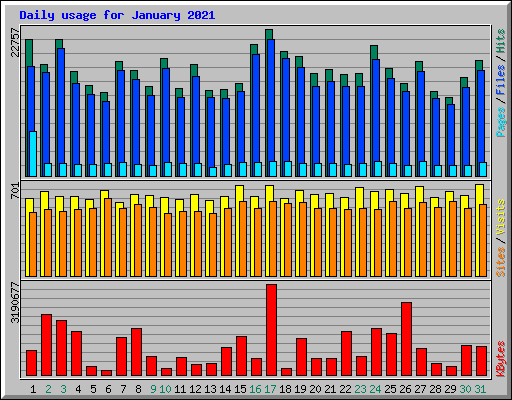Select green day label 2
Viewport: 512px width, 400px height.
coord(48,389)
